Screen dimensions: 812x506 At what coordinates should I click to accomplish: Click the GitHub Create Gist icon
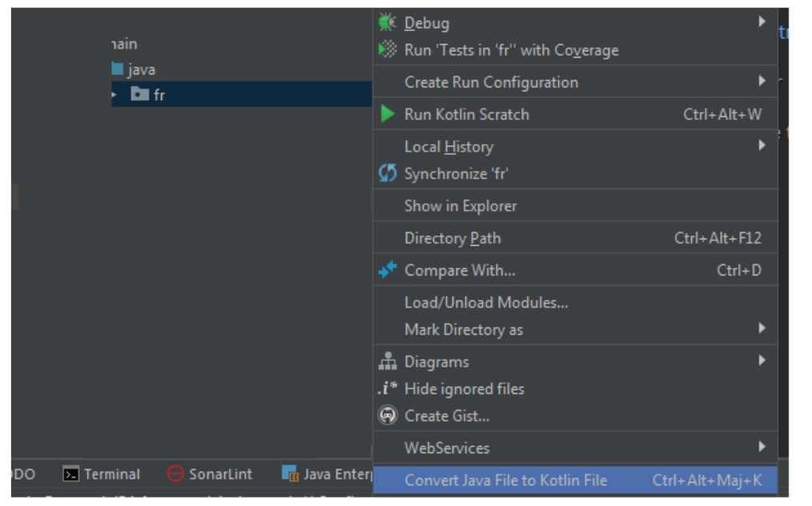pyautogui.click(x=388, y=416)
